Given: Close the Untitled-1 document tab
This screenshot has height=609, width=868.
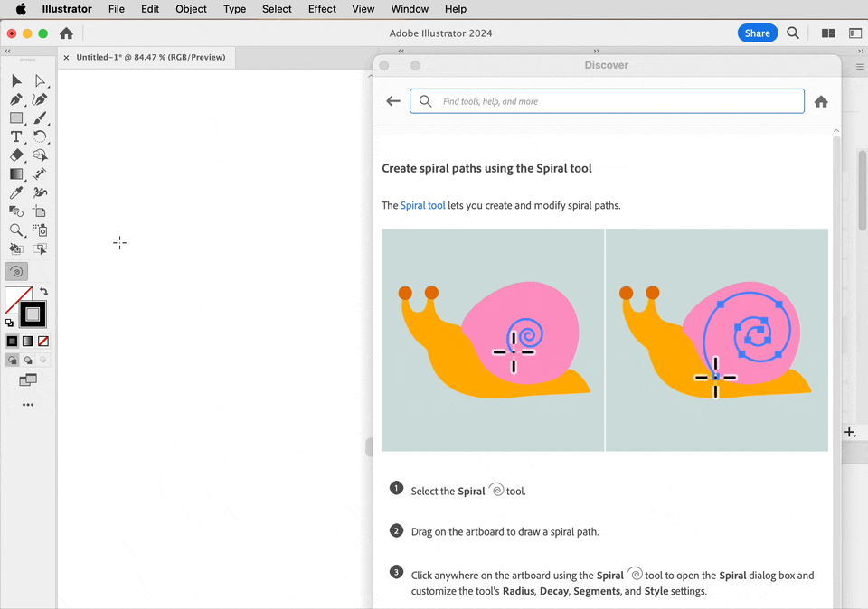Looking at the screenshot, I should (66, 57).
